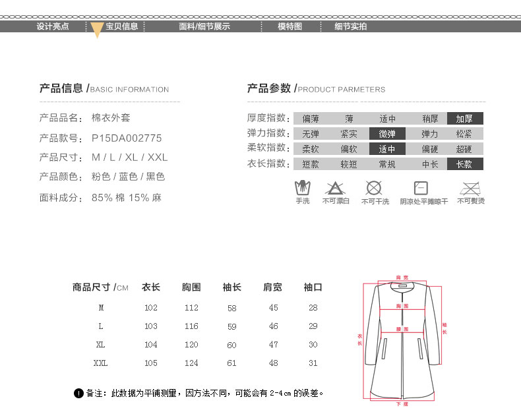Select 偏硬 in softness index
This screenshot has height=420, width=521.
click(x=430, y=149)
